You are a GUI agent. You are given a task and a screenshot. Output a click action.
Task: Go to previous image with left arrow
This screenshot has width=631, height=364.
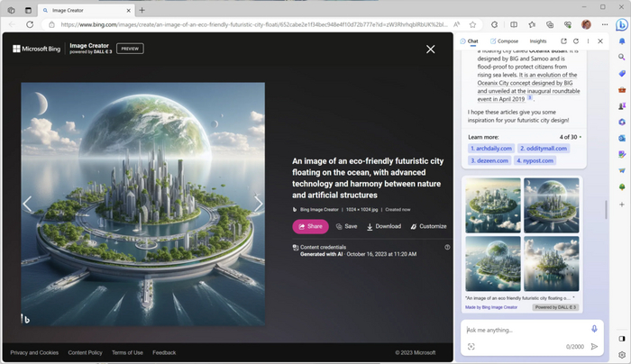[27, 204]
